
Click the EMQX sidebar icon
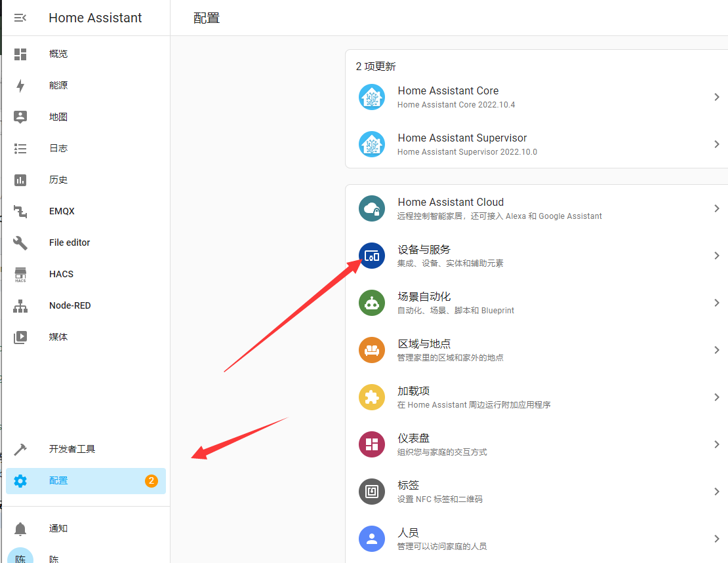pyautogui.click(x=20, y=211)
